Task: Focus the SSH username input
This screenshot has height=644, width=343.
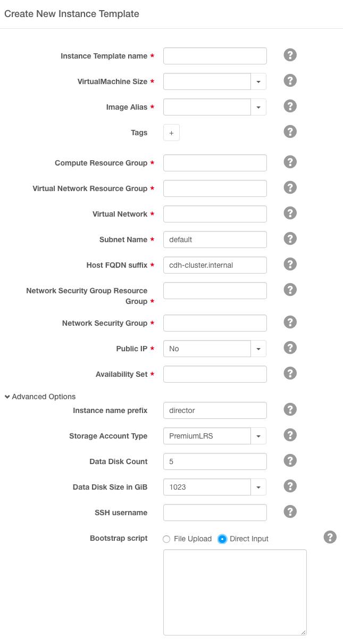Action: coord(215,513)
